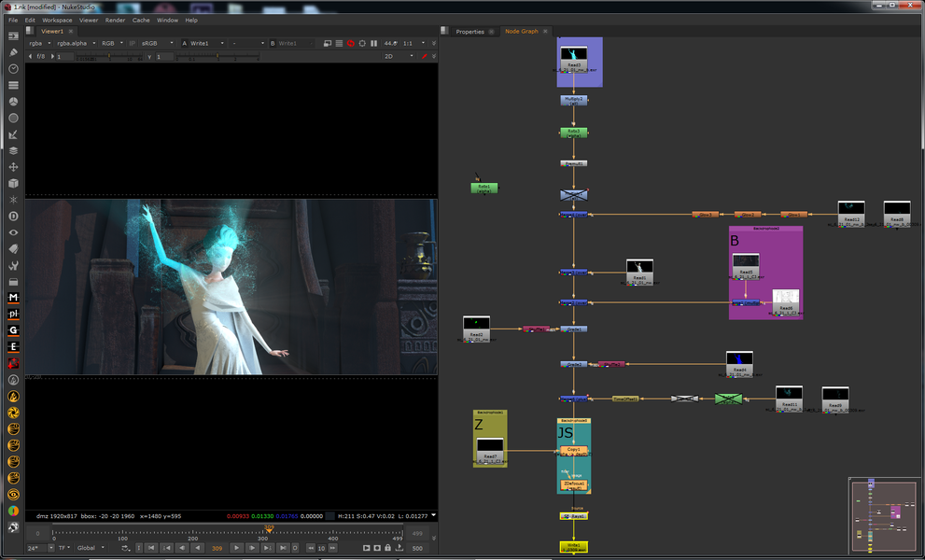Open the Draw nodes toolbar icon
Image resolution: width=925 pixels, height=560 pixels.
(x=13, y=52)
